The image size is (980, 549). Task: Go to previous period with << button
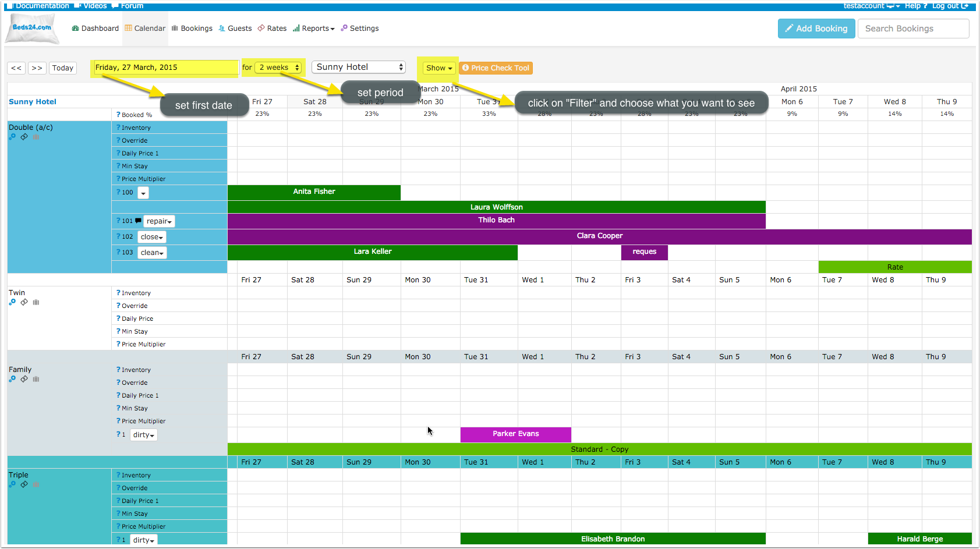pos(16,68)
